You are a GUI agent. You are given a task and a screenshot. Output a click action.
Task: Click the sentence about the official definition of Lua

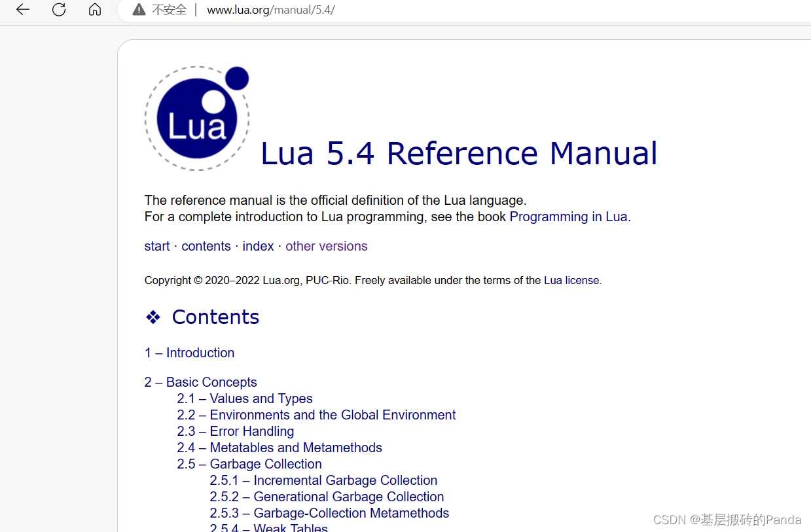tap(336, 200)
